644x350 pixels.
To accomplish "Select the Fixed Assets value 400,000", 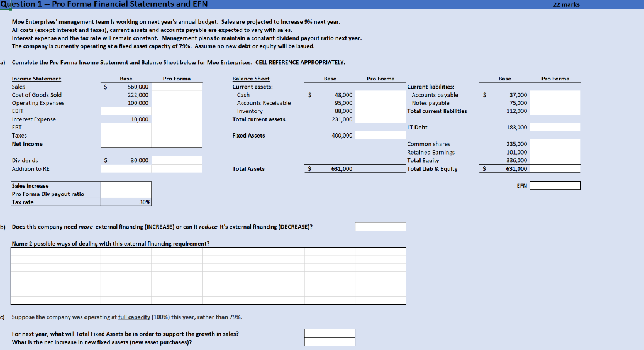I will pos(342,135).
